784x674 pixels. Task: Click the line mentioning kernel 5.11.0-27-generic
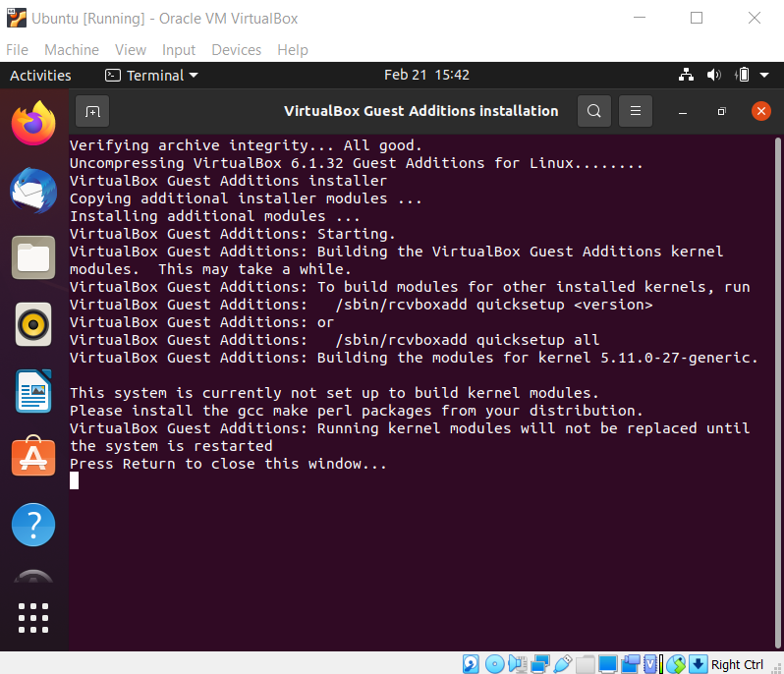point(414,358)
